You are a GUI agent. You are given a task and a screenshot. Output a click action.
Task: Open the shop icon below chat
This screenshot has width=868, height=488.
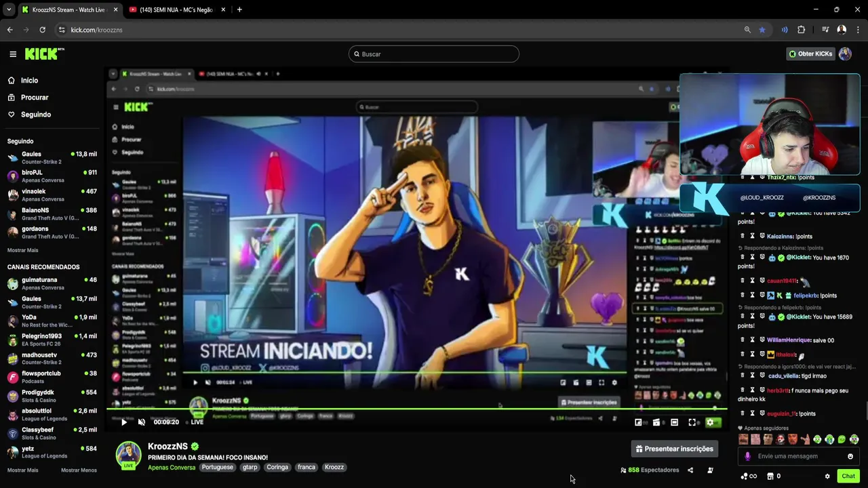(x=770, y=476)
